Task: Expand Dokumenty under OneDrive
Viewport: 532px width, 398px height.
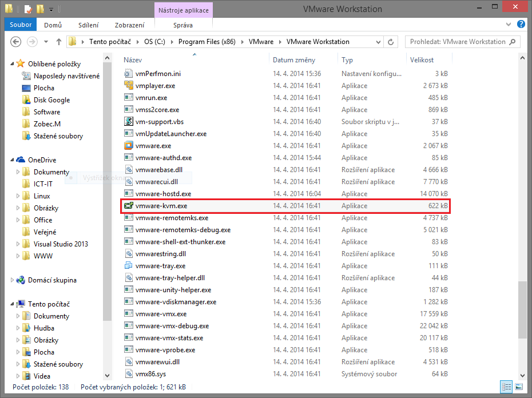Action: (x=18, y=172)
